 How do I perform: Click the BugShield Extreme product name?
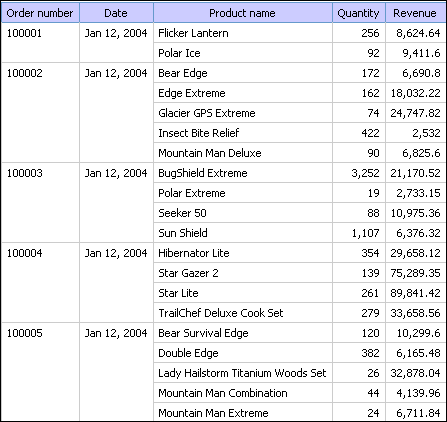[203, 173]
